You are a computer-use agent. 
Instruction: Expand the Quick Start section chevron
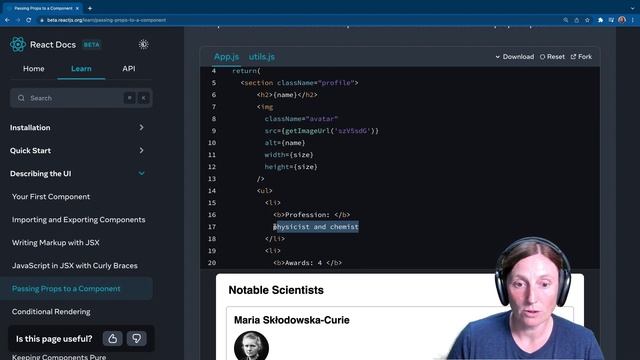point(141,150)
